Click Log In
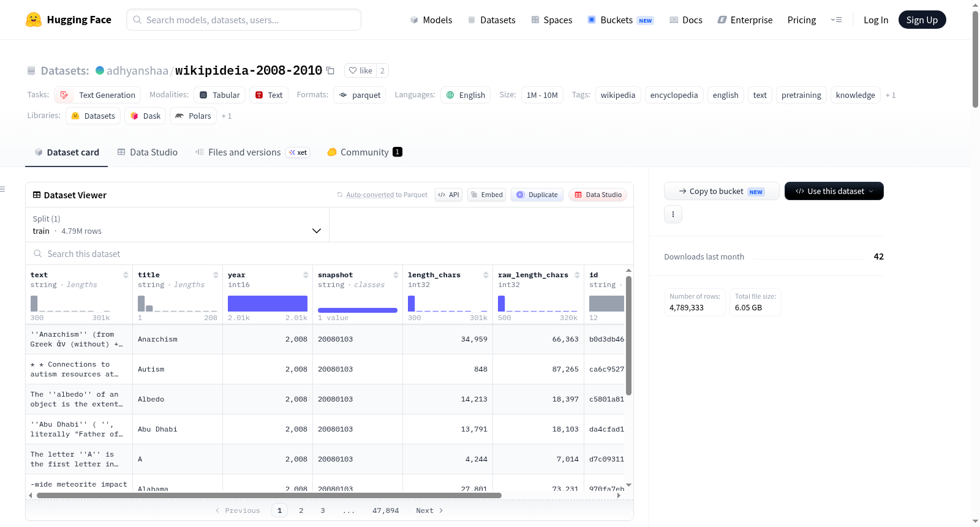980x527 pixels. coord(876,20)
